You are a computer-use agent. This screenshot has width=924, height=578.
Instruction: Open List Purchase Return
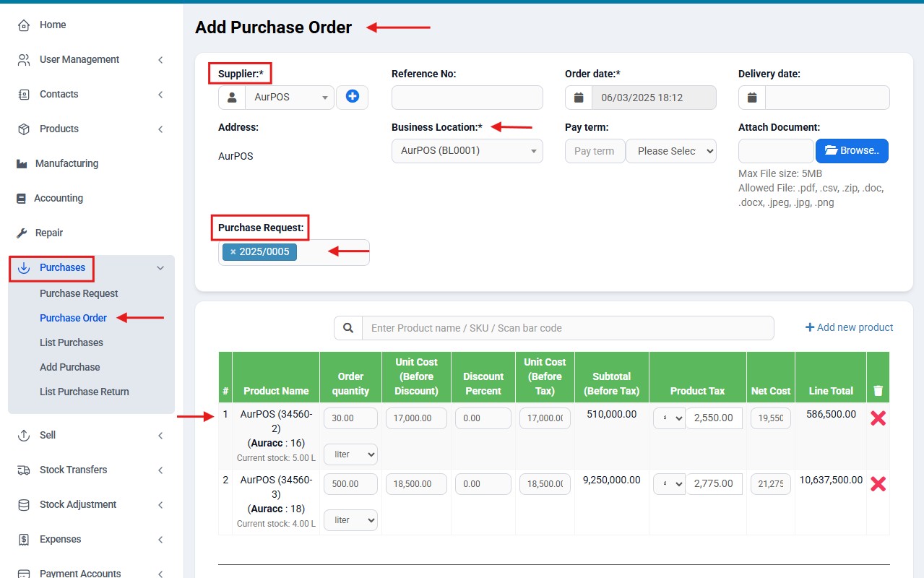[x=85, y=392]
